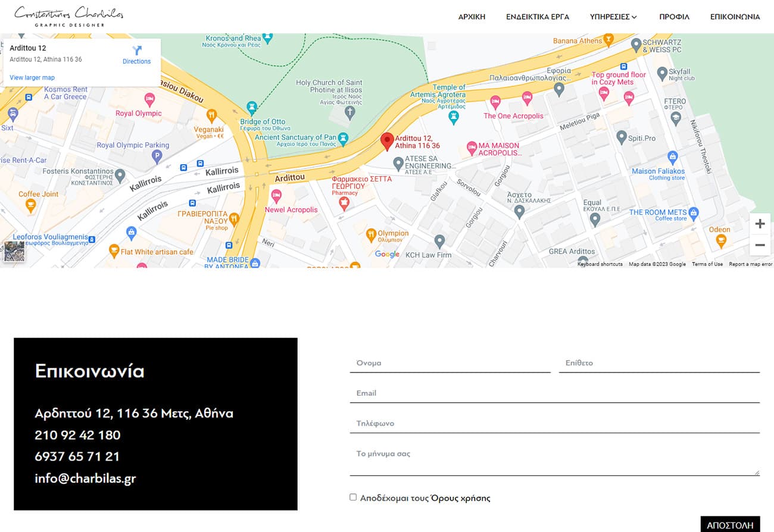Click the Fosteris Konstantinos marker
Viewport: 774px width, 532px height.
[120, 176]
